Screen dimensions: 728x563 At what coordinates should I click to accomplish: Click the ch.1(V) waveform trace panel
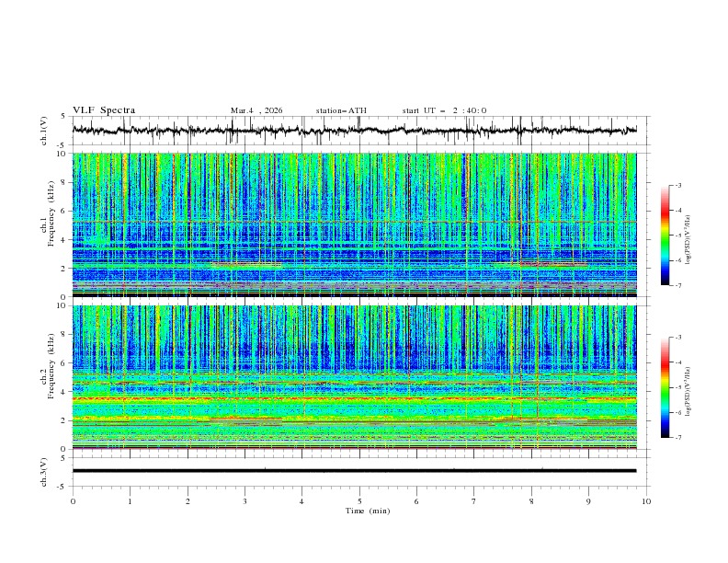coord(358,131)
